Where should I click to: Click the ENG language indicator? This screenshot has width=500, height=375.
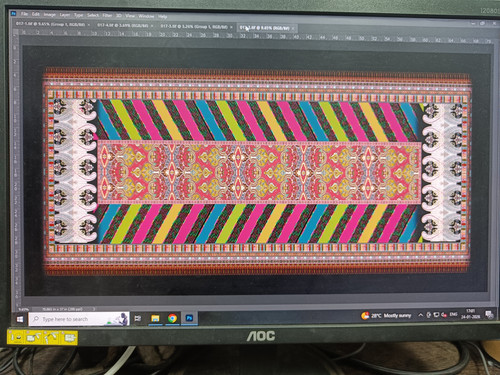point(453,314)
